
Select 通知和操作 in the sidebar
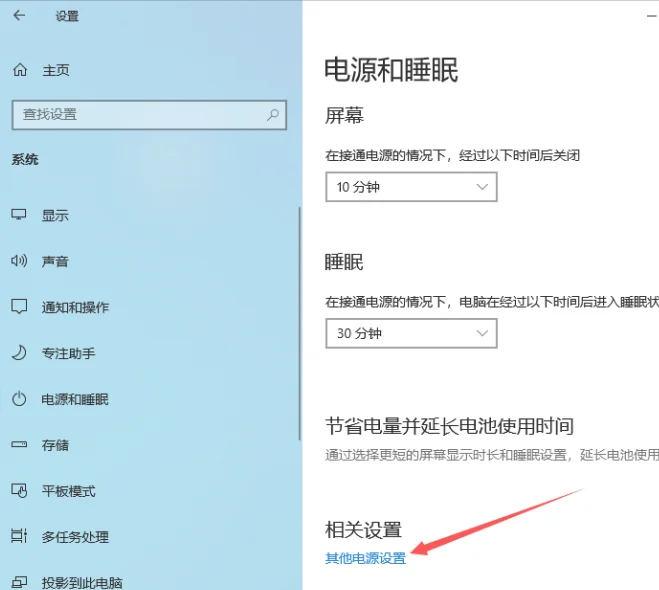(75, 307)
